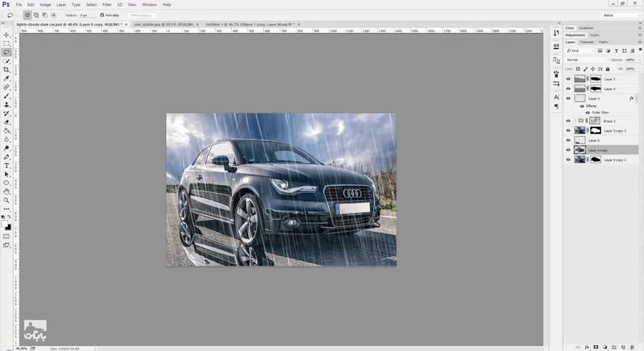Select the Hand tool
This screenshot has width=644, height=351.
[x=6, y=192]
